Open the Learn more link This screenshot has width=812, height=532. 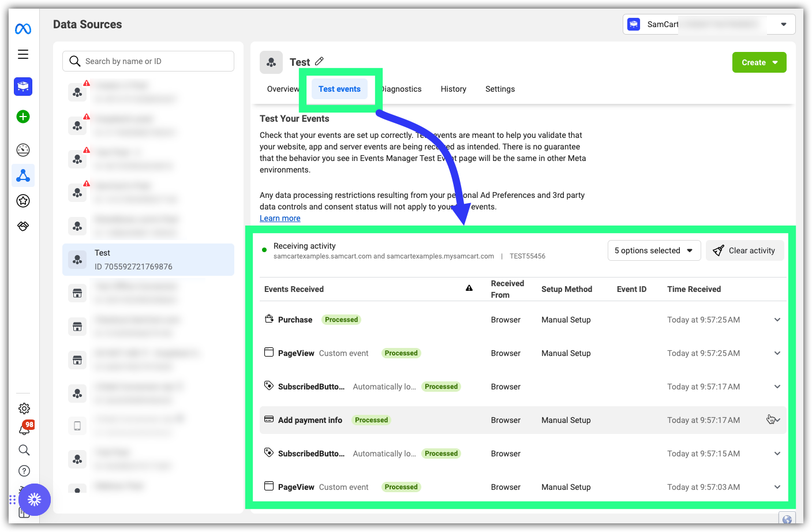tap(280, 218)
